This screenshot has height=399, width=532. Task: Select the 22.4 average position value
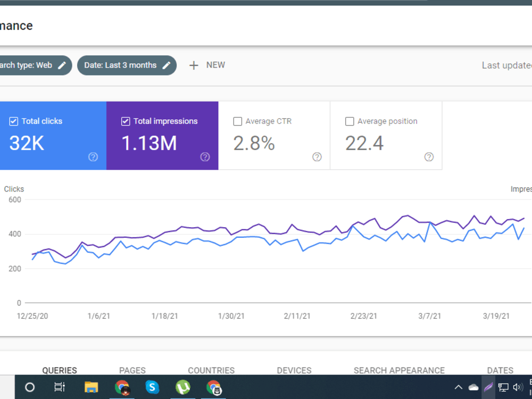tap(364, 143)
